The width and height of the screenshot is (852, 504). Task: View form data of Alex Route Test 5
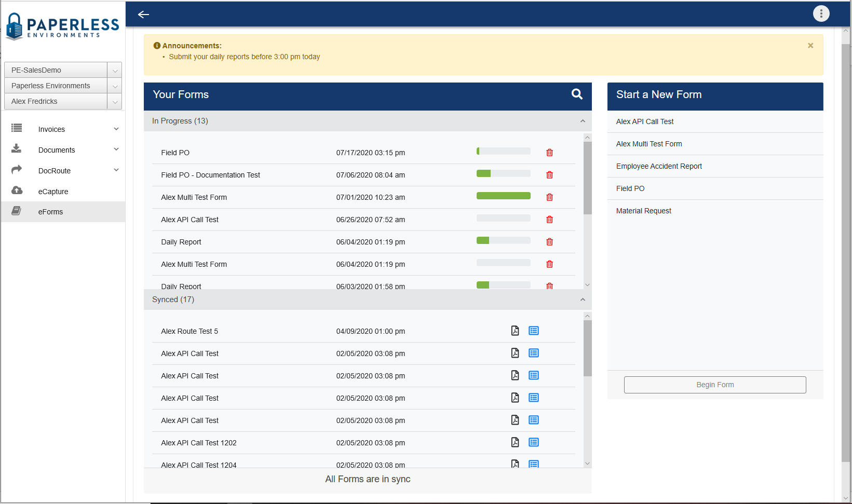point(534,331)
